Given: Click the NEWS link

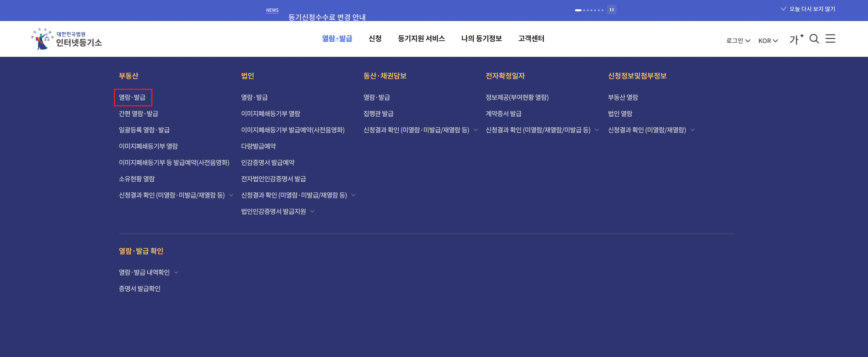Looking at the screenshot, I should pos(272,10).
